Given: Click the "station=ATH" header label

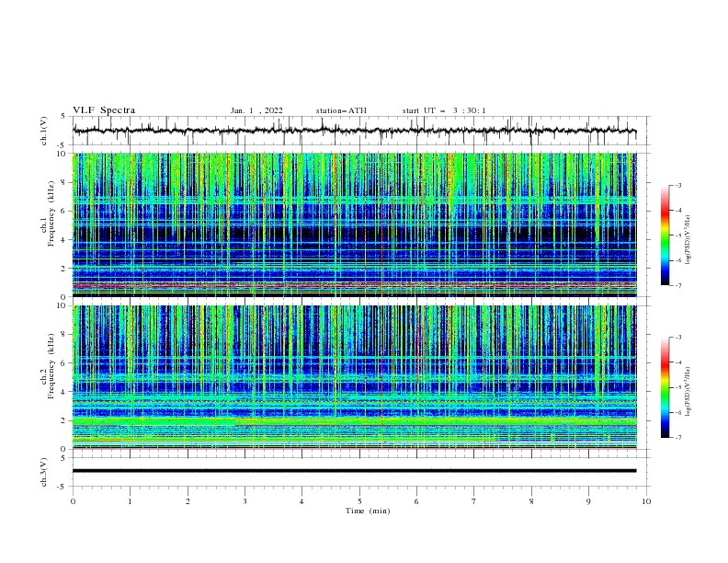Looking at the screenshot, I should 341,110.
